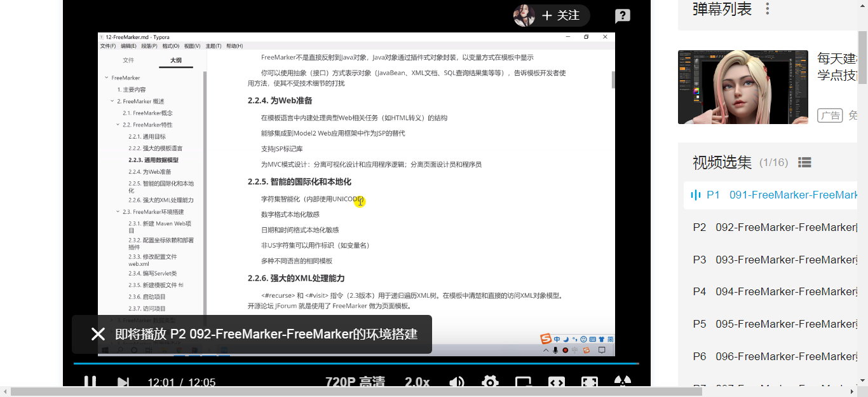
Task: Go to outline item 2.2.6. 强大的XML处理能力
Action: click(161, 200)
